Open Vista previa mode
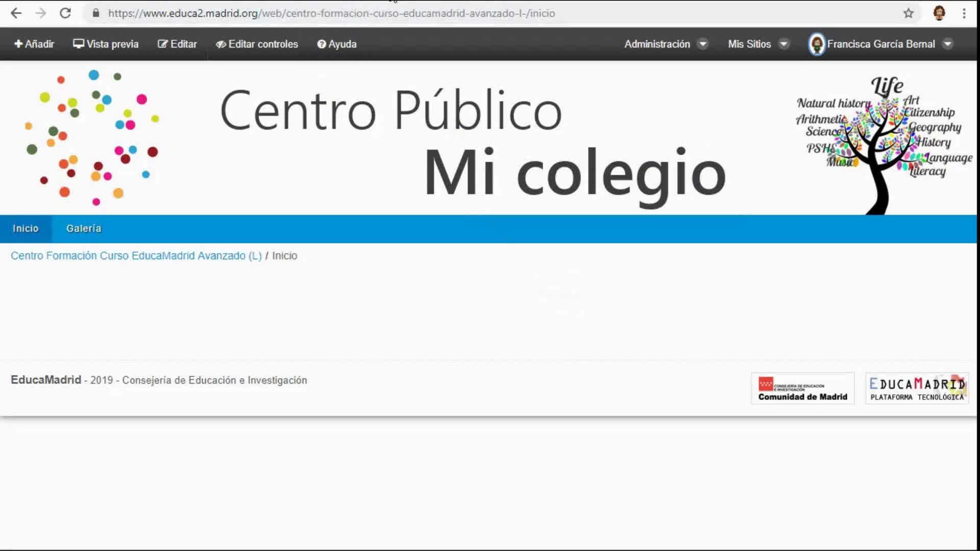This screenshot has width=980, height=551. pos(106,44)
